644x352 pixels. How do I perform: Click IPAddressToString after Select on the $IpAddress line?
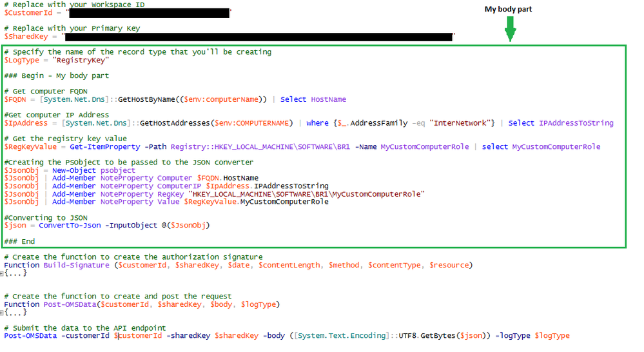(576, 123)
